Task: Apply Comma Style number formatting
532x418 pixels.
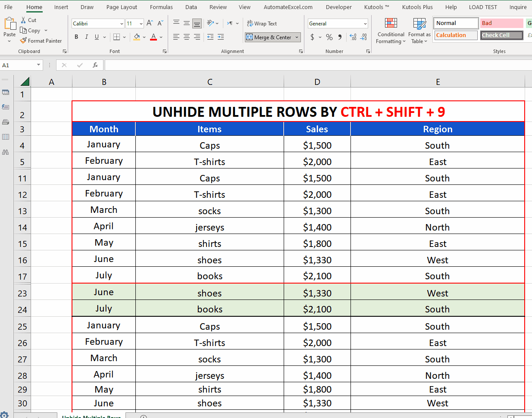Action: click(x=340, y=37)
